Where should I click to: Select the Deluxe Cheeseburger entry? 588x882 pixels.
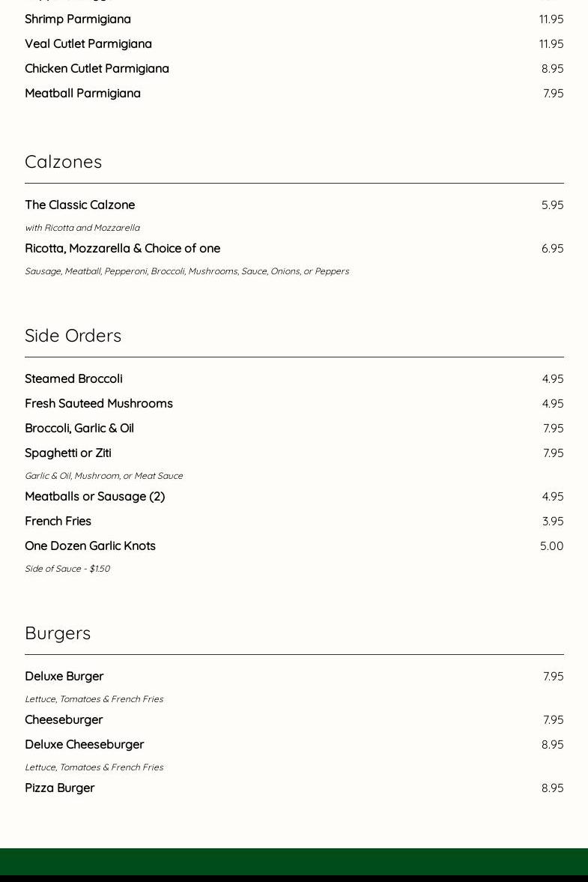(x=84, y=744)
